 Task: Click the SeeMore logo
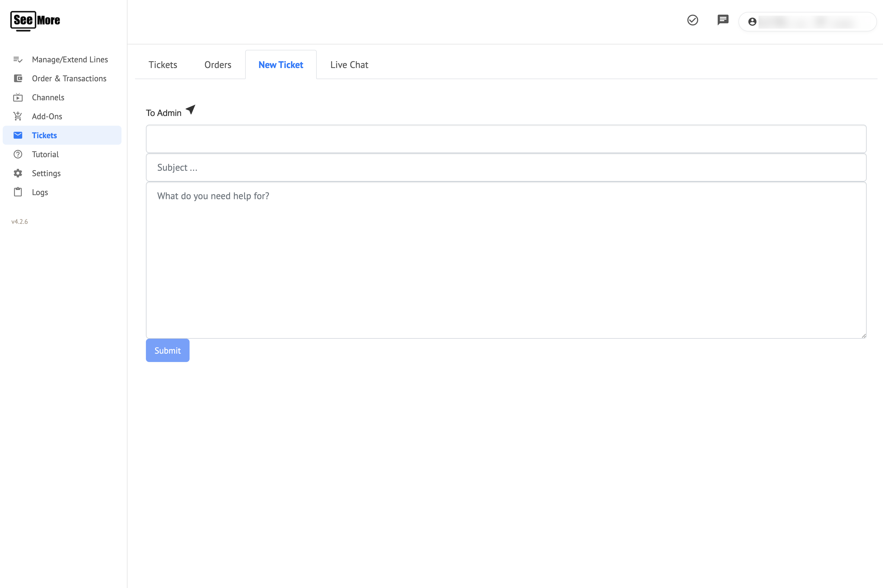pyautogui.click(x=35, y=21)
